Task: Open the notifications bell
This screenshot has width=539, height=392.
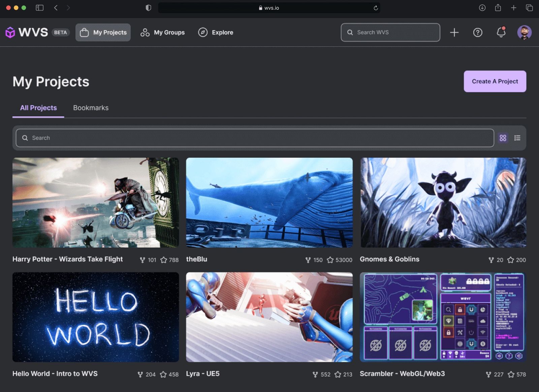Action: pyautogui.click(x=501, y=32)
